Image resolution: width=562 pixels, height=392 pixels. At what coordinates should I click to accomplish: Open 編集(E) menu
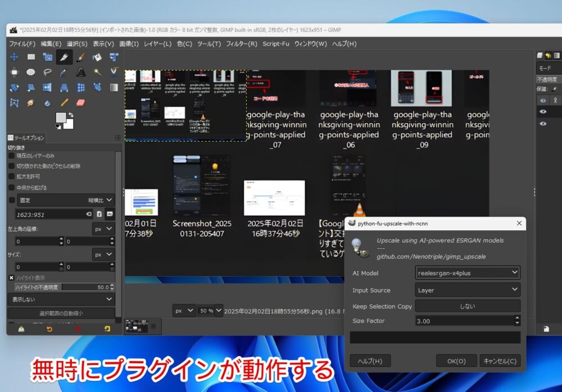(x=51, y=44)
